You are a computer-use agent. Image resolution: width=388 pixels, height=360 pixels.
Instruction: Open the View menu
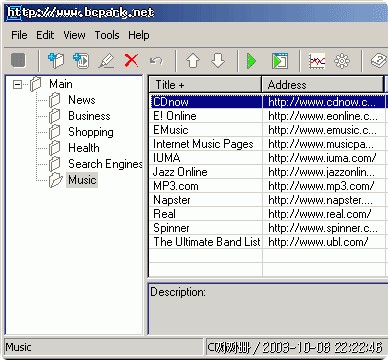pyautogui.click(x=74, y=35)
